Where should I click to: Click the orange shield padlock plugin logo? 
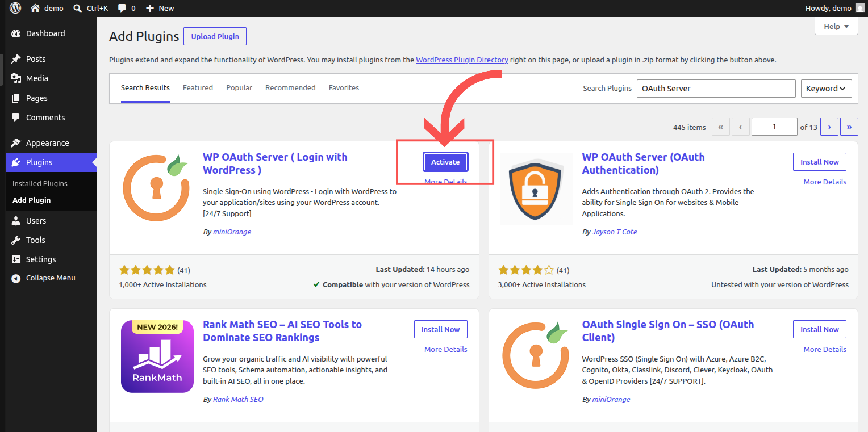pyautogui.click(x=537, y=189)
